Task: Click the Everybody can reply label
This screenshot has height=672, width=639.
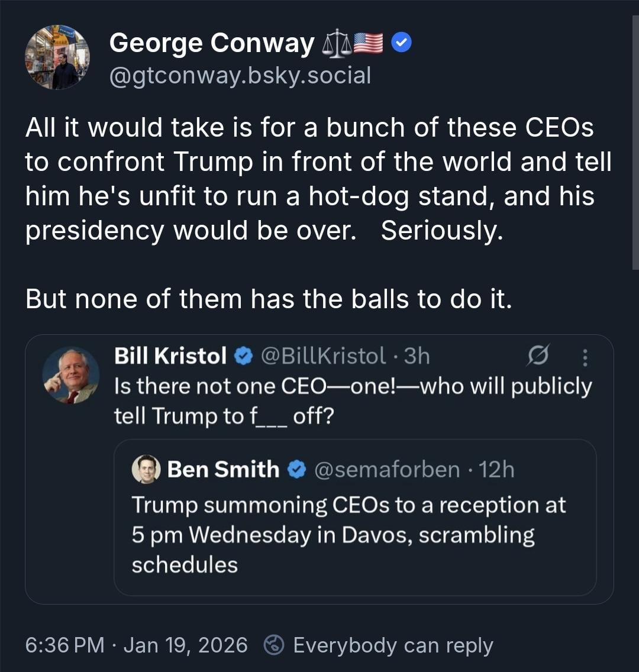Action: [393, 645]
